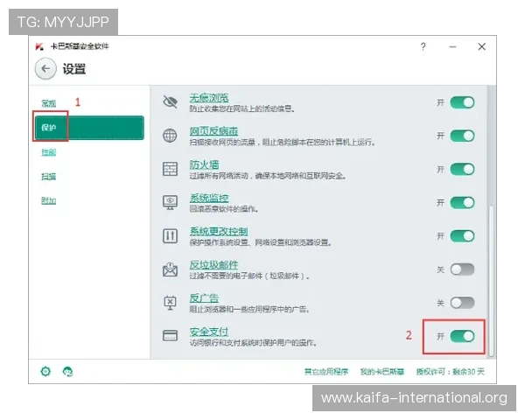Open the 无痕浏览 link
Screen dimensions: 525x420
209,98
